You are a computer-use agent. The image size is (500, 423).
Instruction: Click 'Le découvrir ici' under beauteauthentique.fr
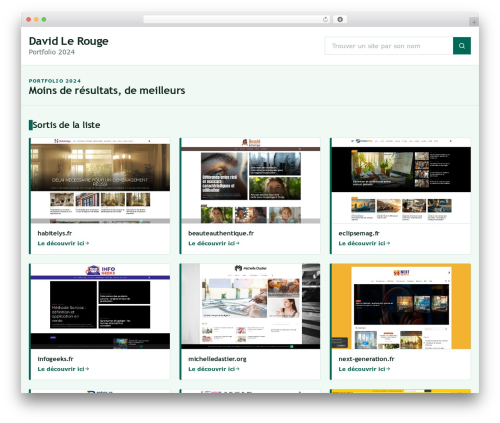pos(214,243)
